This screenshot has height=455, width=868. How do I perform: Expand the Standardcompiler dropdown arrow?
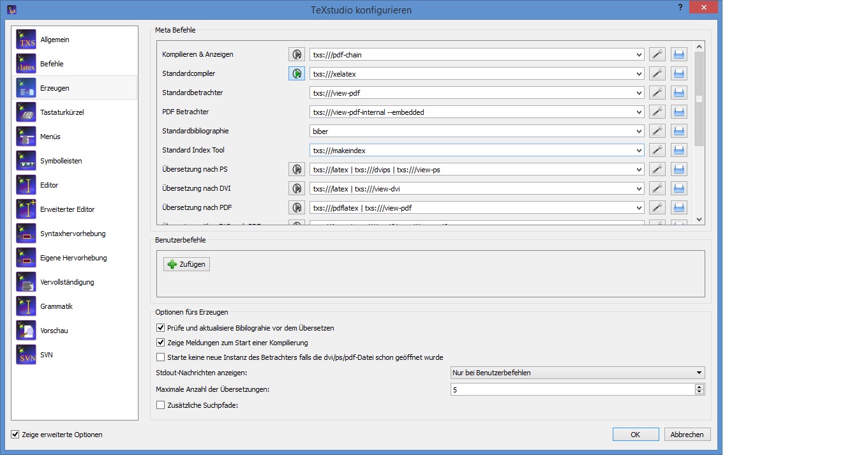[x=639, y=74]
